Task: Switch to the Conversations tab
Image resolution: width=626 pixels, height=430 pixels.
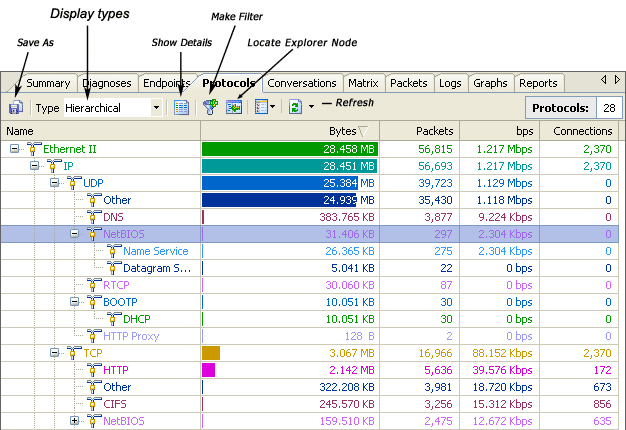Action: coord(302,83)
